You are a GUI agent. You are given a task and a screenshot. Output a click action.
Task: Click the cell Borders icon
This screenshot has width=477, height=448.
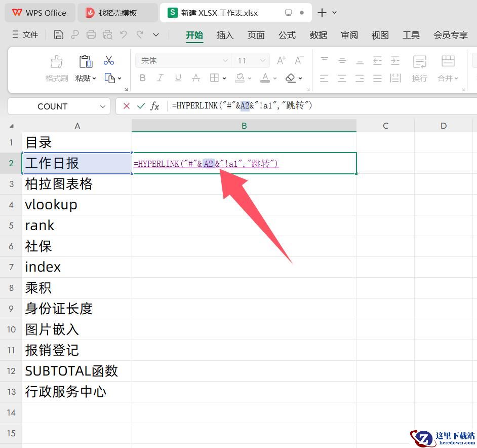pos(214,78)
